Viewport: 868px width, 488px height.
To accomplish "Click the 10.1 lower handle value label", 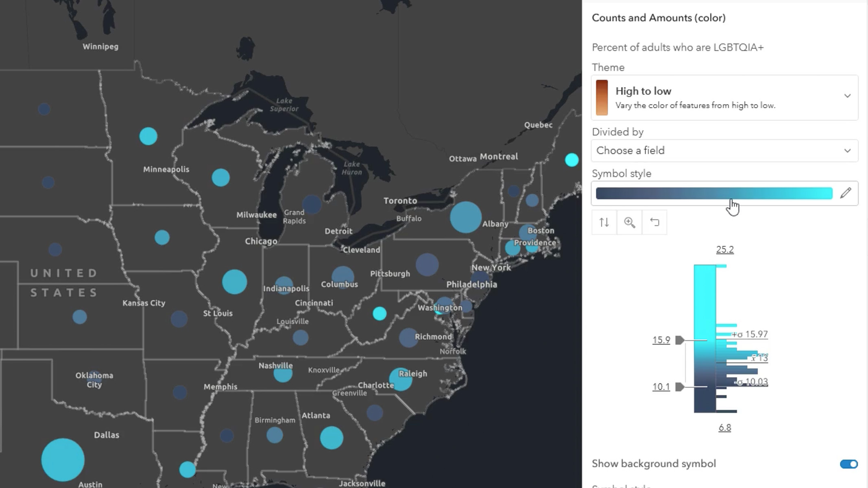I will pyautogui.click(x=661, y=387).
